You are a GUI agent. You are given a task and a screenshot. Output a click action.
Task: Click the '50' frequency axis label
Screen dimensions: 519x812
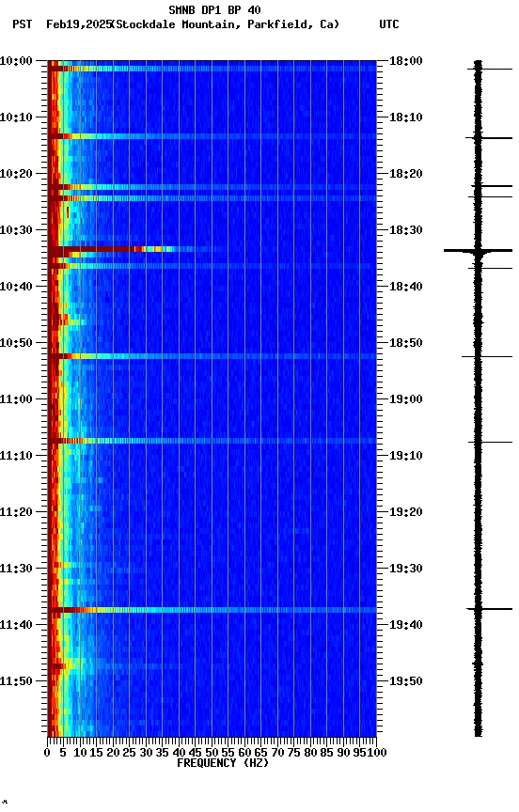(212, 753)
